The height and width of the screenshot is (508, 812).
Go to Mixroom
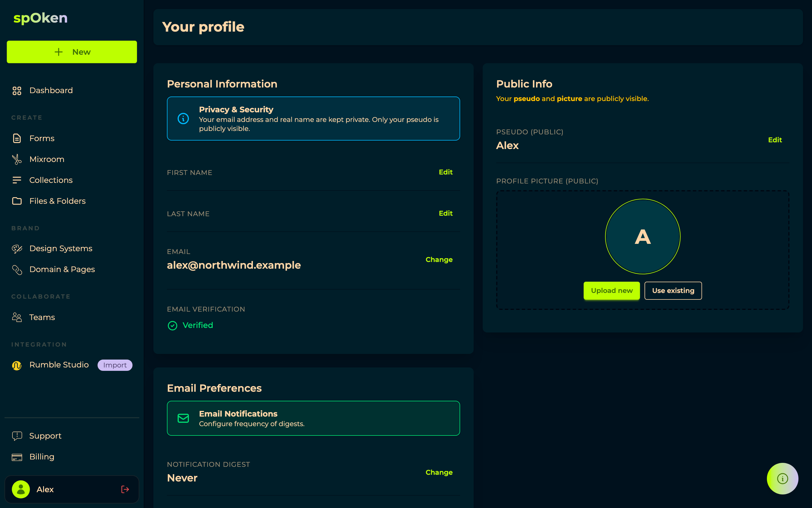point(72,159)
